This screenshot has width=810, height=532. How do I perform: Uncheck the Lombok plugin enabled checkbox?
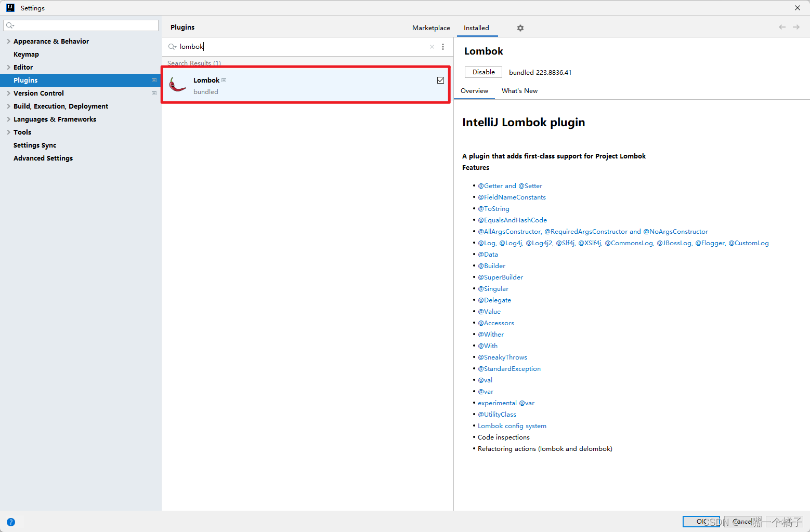point(440,80)
